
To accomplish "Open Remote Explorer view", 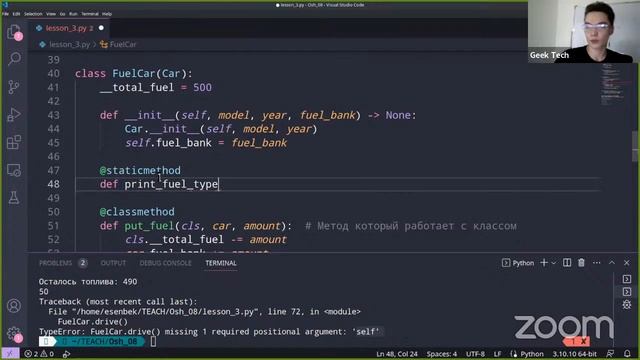I will tap(14, 170).
